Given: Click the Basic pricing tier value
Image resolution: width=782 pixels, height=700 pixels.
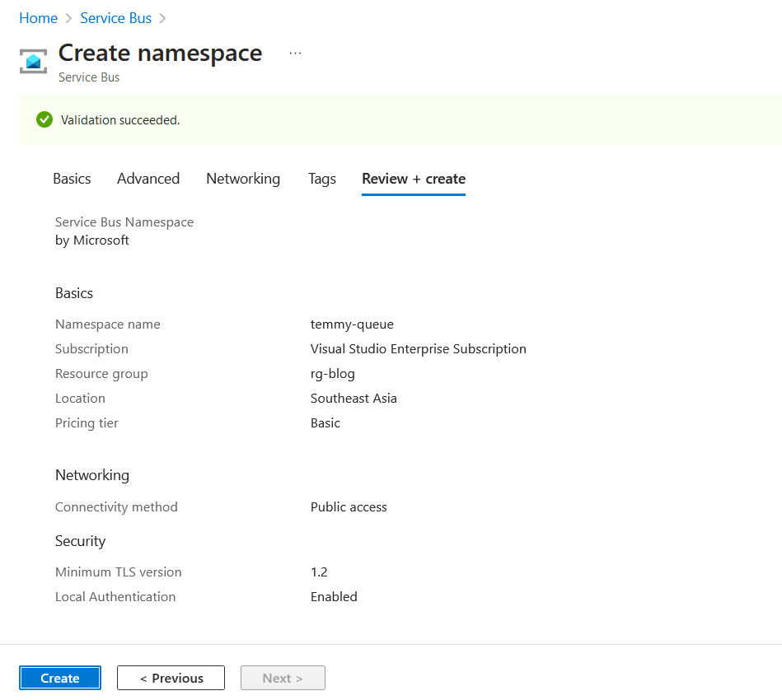Looking at the screenshot, I should (325, 422).
